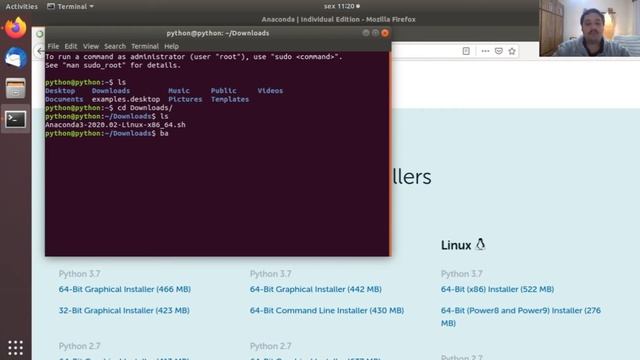Click the Linux heading on the page
The image size is (640, 360).
click(x=463, y=245)
